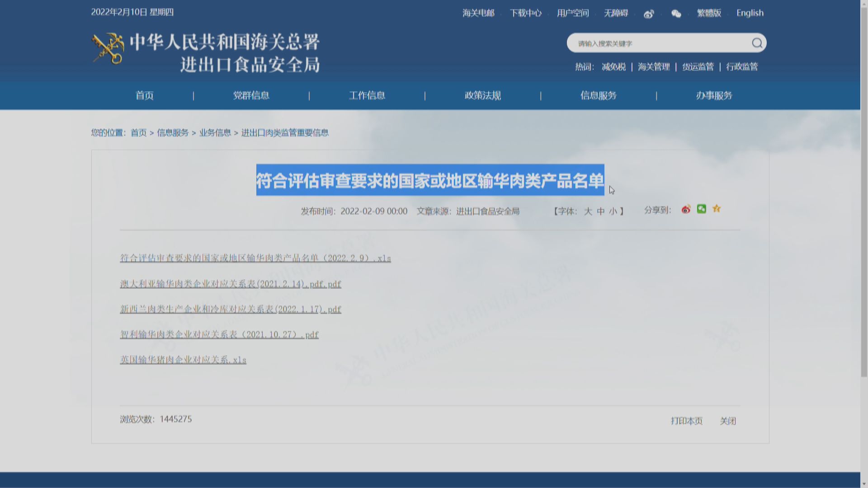Switch to the English version
The width and height of the screenshot is (868, 488).
tap(750, 13)
